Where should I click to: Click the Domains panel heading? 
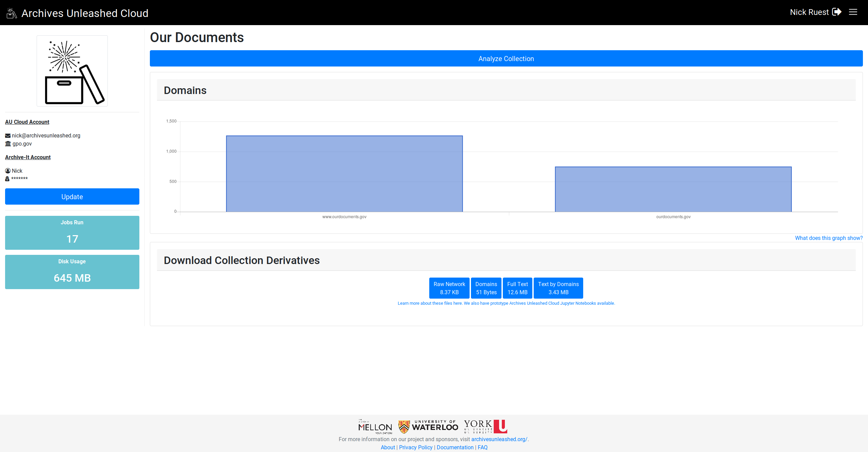click(x=185, y=90)
